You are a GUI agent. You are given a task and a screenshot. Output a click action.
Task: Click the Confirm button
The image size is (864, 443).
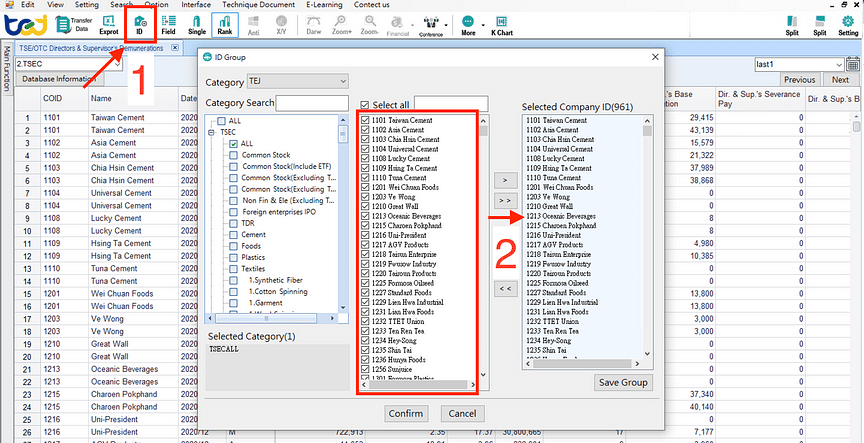click(x=406, y=413)
